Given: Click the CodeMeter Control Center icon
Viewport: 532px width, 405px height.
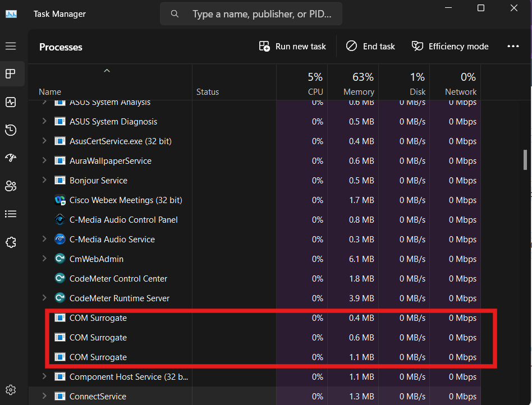Looking at the screenshot, I should pyautogui.click(x=60, y=278).
